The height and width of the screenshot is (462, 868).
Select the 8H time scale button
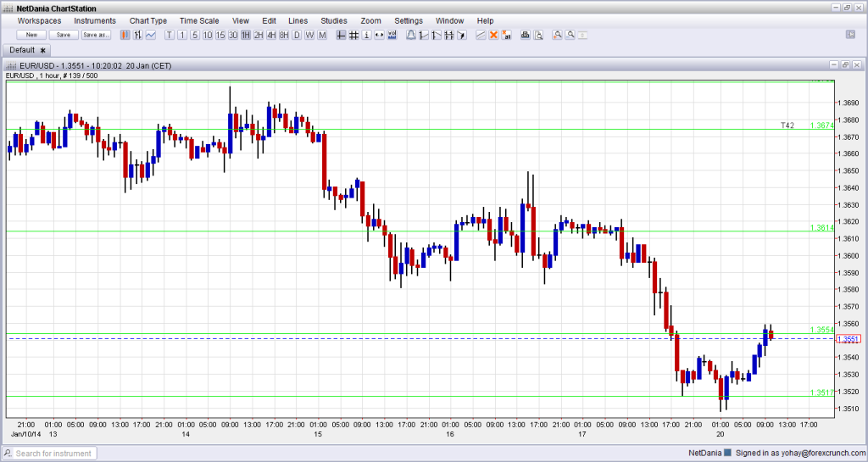[284, 35]
